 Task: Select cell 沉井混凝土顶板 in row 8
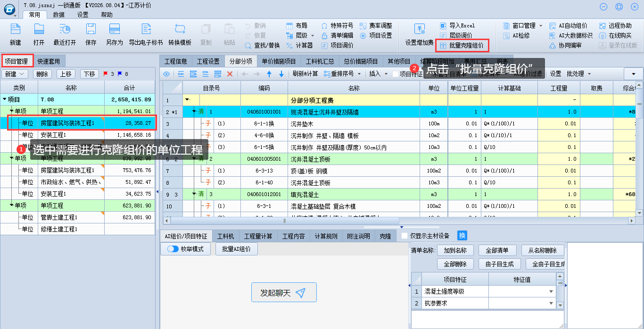[354, 182]
